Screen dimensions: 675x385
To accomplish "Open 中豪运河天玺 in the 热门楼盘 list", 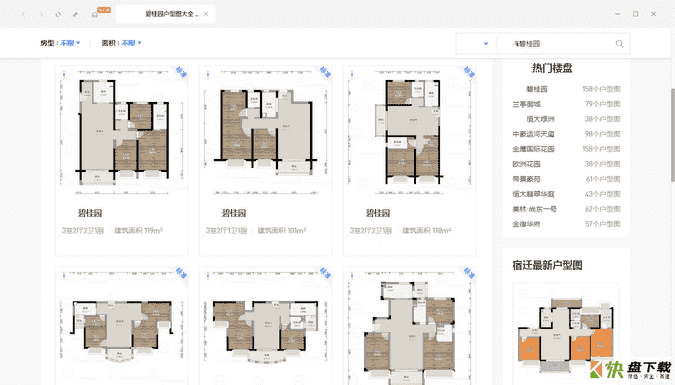I will [x=533, y=134].
